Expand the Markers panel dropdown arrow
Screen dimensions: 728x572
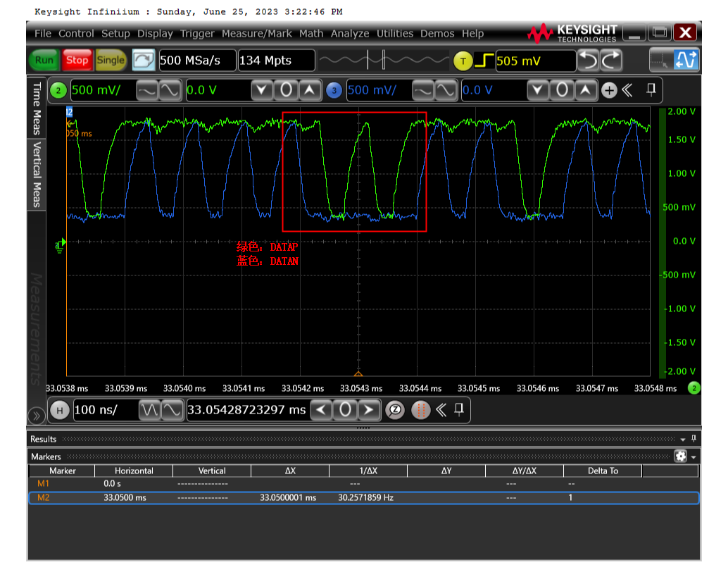coord(694,457)
